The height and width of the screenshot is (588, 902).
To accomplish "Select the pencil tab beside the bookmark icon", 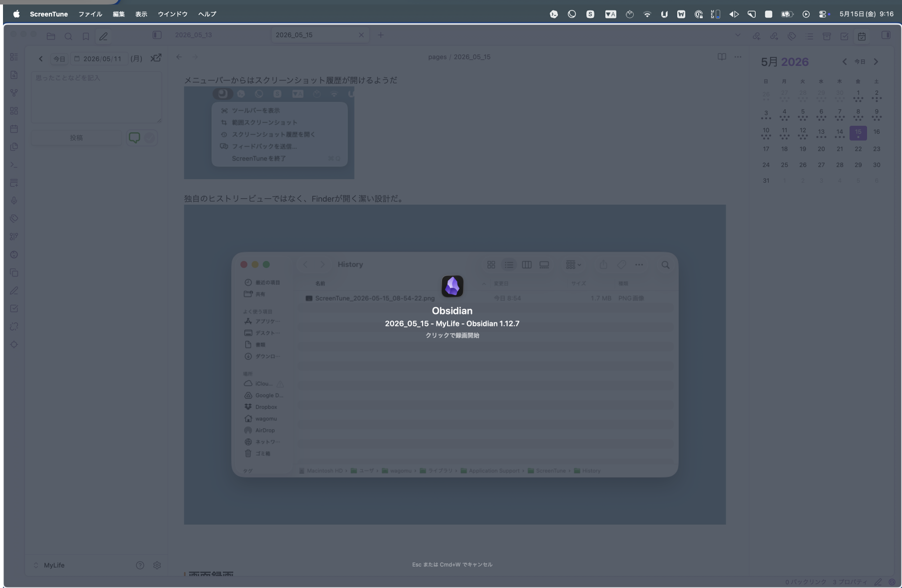I will (x=103, y=36).
